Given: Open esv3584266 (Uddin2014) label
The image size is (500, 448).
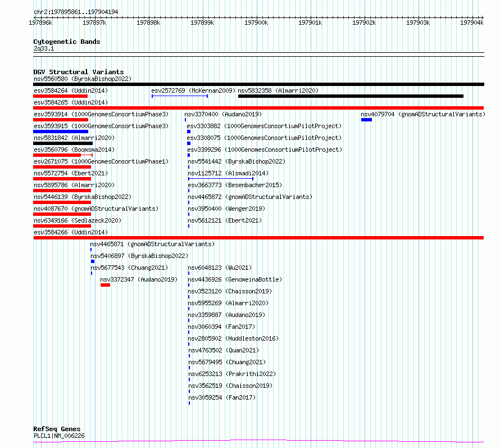Looking at the screenshot, I should point(71,232).
